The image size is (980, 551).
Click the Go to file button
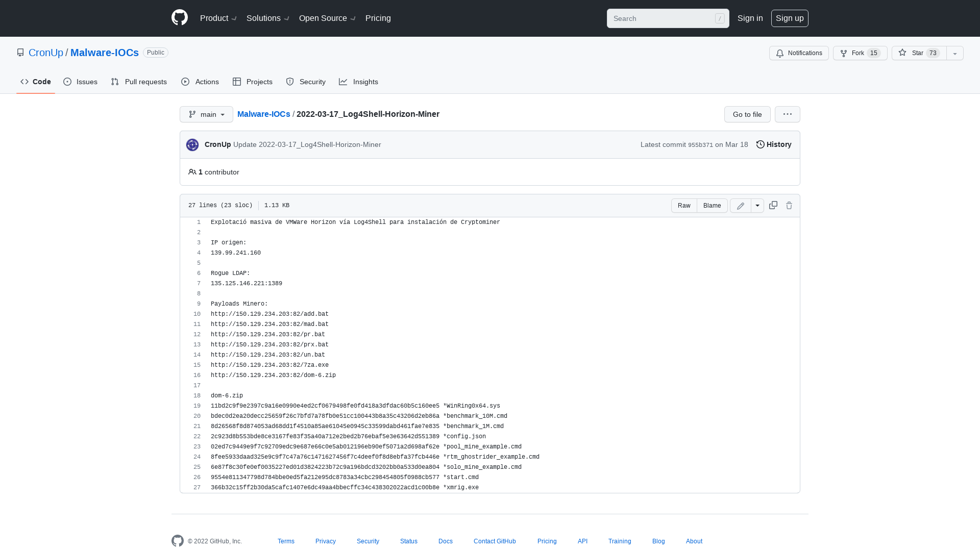coord(747,114)
